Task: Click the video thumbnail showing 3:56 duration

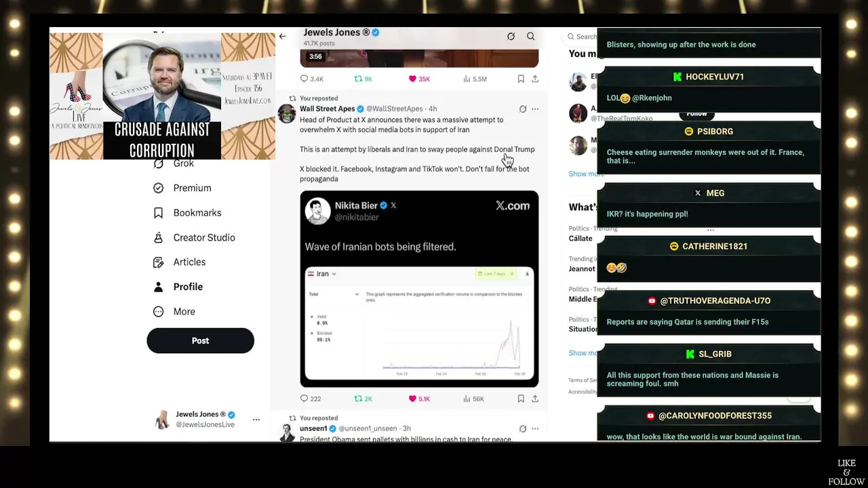Action: tap(419, 58)
